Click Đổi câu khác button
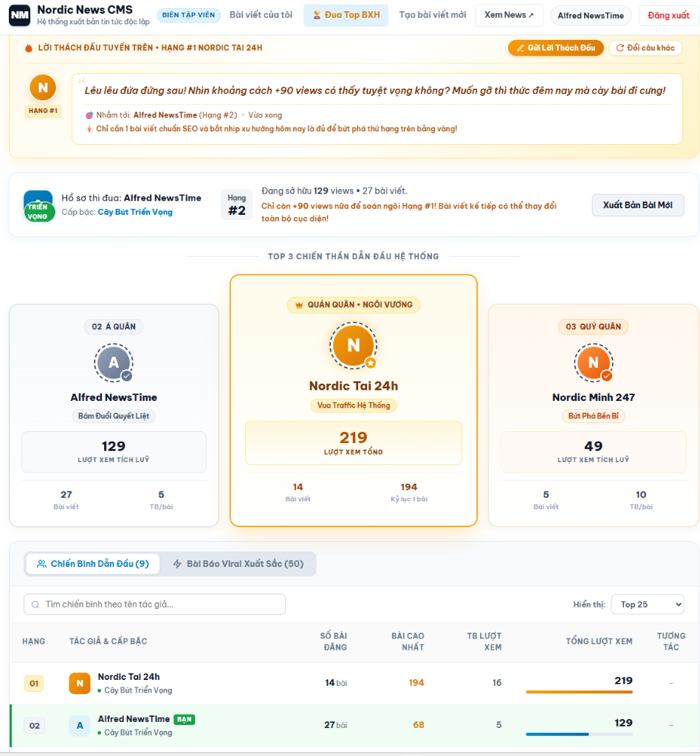Screen dimensions: 700x756 [645, 48]
